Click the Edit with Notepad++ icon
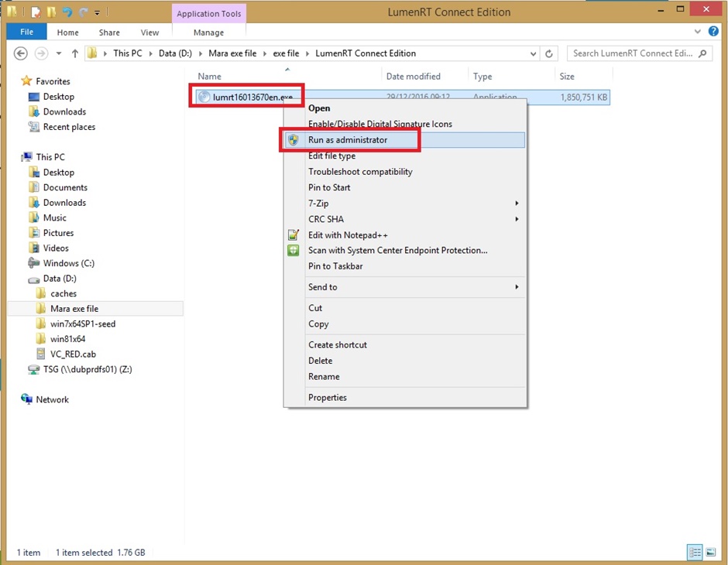The image size is (728, 565). pos(292,235)
